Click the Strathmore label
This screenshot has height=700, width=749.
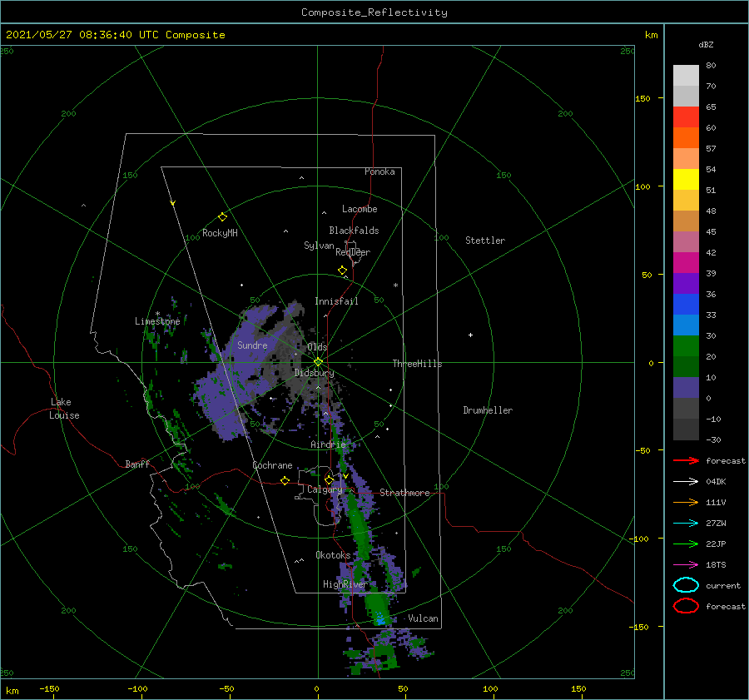404,493
